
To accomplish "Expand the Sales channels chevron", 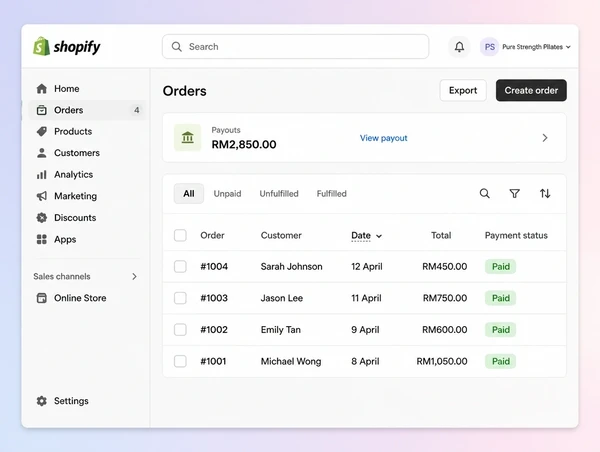I will (134, 276).
